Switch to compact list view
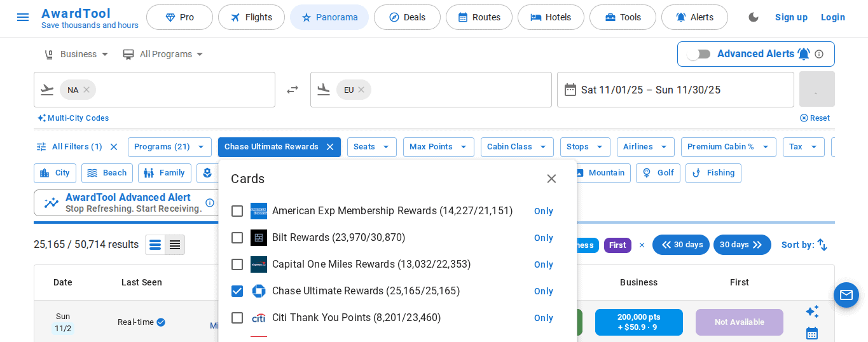The width and height of the screenshot is (868, 342). pos(175,245)
